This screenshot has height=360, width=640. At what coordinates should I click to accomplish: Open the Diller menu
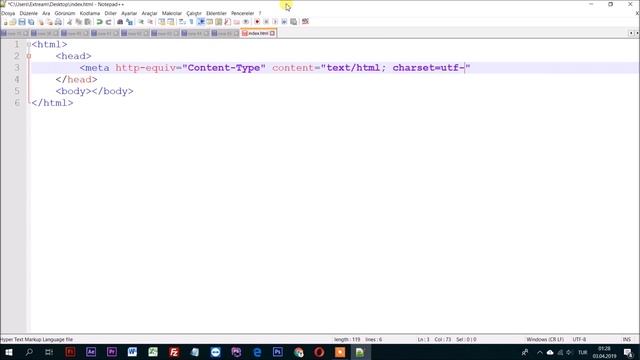click(x=111, y=13)
